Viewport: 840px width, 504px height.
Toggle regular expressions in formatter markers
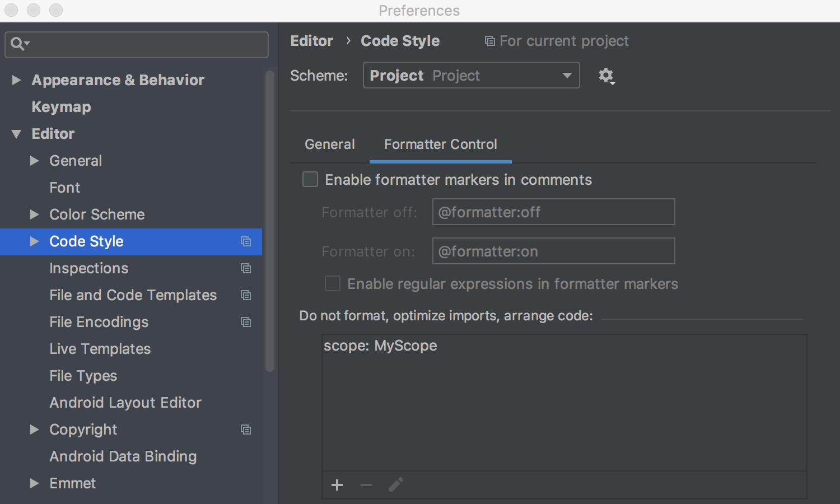pos(333,283)
